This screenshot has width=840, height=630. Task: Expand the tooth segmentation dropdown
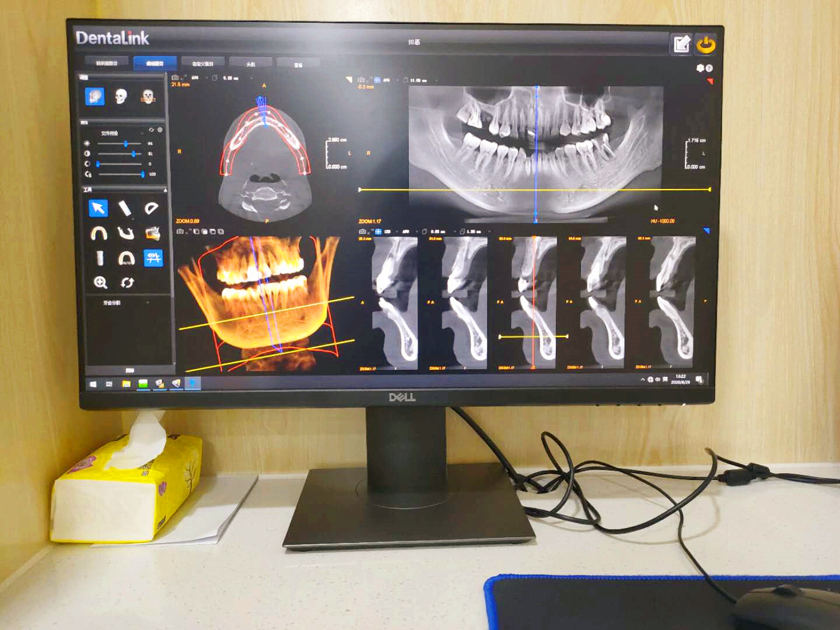pos(147,303)
